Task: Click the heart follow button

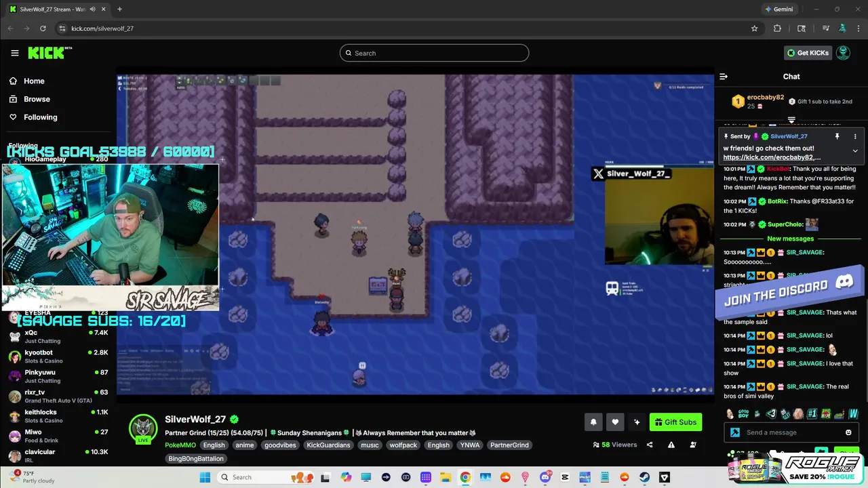Action: tap(615, 422)
